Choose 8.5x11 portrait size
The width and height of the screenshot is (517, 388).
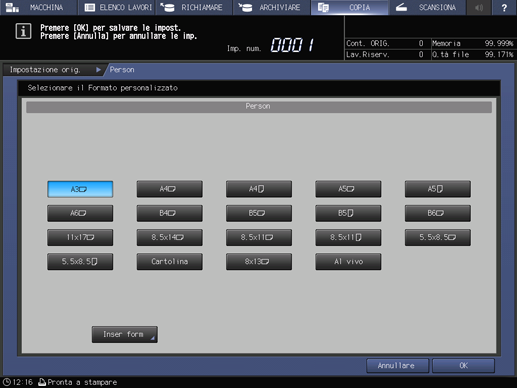click(x=348, y=237)
